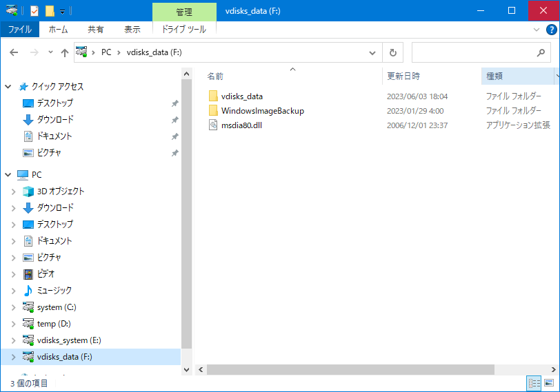Refresh the current folder view
The width and height of the screenshot is (560, 392).
393,53
